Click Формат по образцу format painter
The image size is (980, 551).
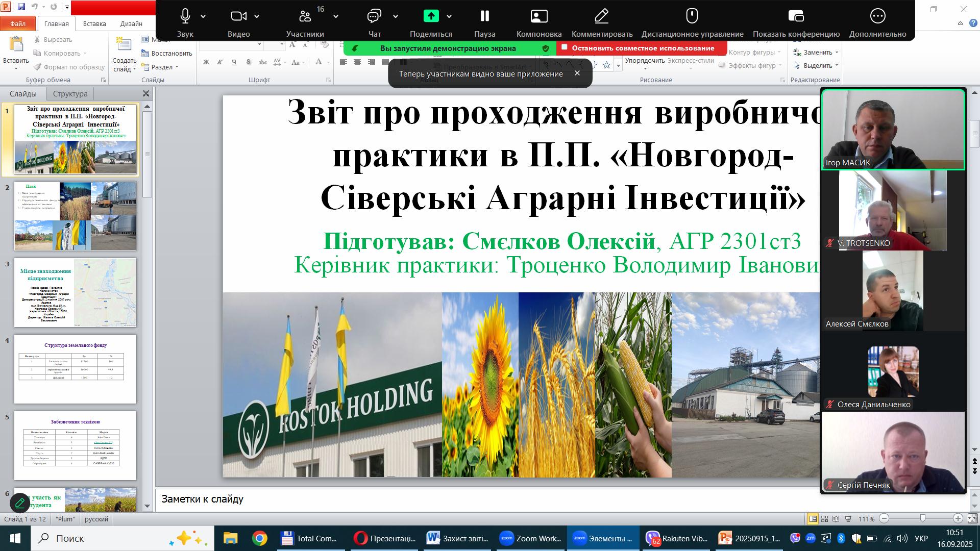click(69, 67)
